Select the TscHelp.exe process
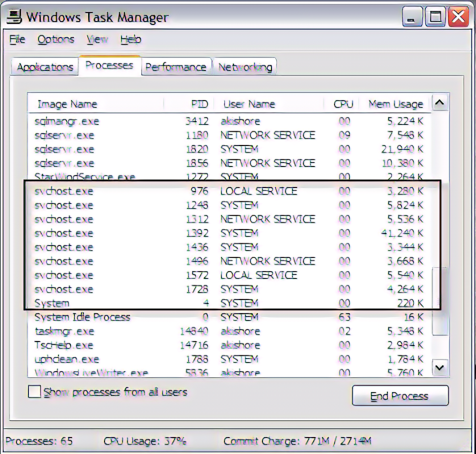This screenshot has height=454, width=476. click(229, 345)
